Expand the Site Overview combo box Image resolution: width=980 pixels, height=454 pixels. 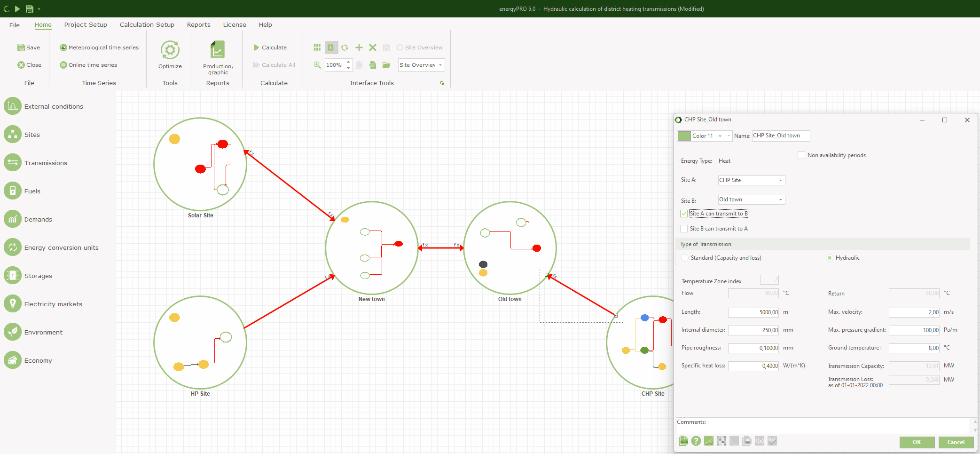click(440, 65)
